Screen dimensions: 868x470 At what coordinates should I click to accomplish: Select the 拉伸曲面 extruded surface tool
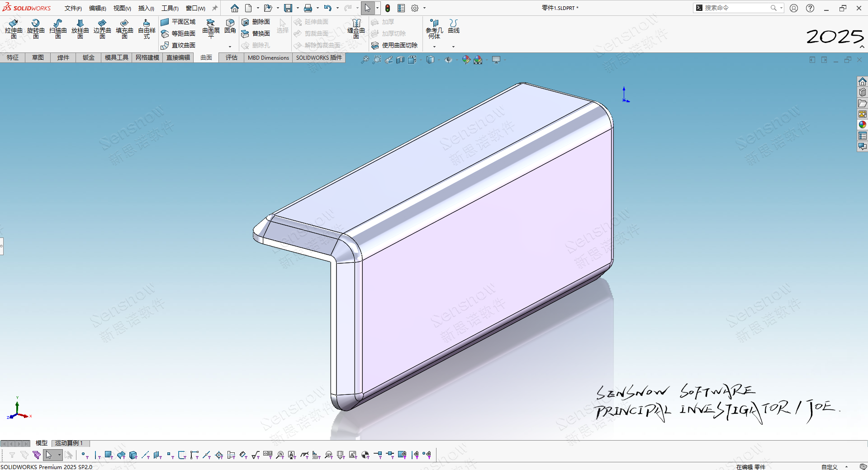pos(14,28)
